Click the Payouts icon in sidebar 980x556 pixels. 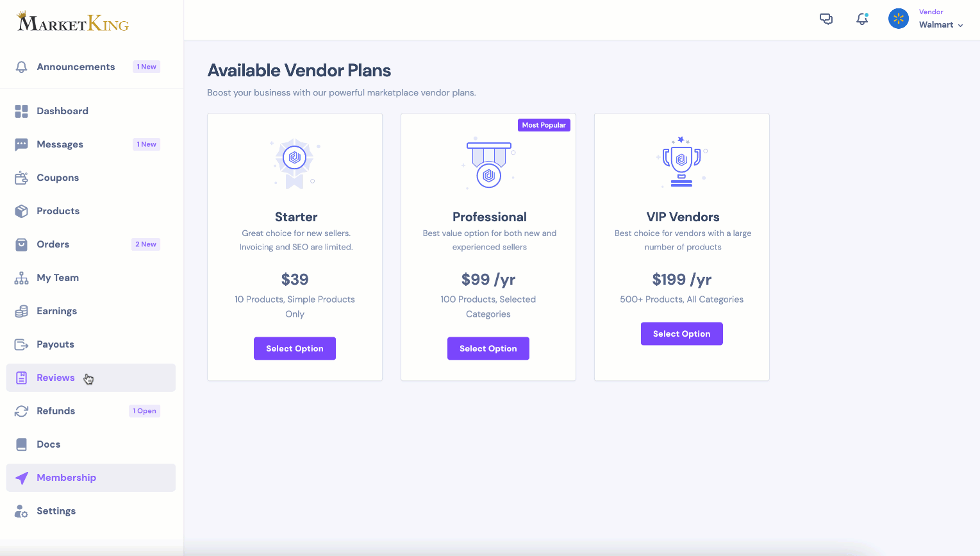click(22, 345)
